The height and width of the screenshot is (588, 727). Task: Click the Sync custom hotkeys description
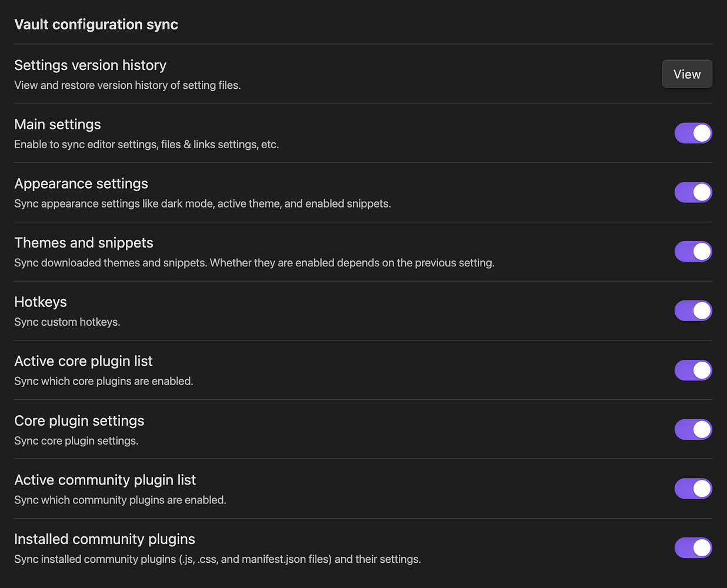click(66, 322)
